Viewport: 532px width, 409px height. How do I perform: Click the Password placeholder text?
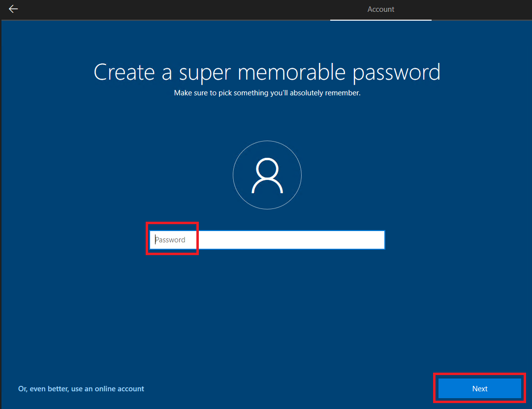[171, 240]
